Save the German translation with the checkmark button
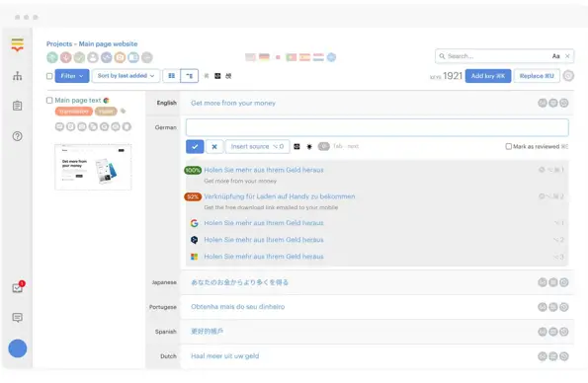Viewport: 588px width, 383px height. point(195,146)
